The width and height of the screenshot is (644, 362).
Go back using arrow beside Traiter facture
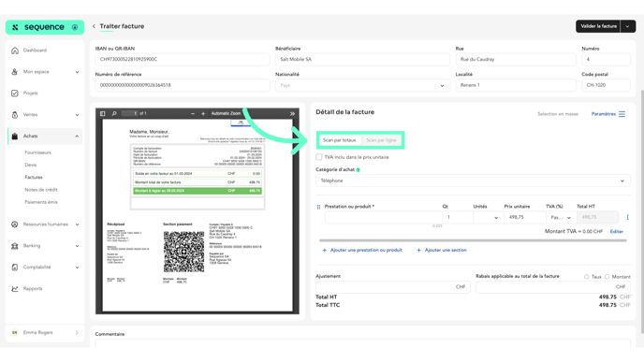click(94, 26)
